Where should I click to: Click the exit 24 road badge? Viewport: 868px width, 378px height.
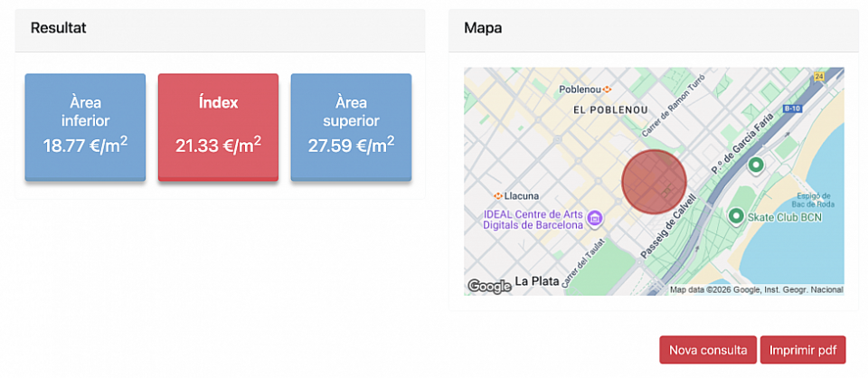tap(819, 78)
